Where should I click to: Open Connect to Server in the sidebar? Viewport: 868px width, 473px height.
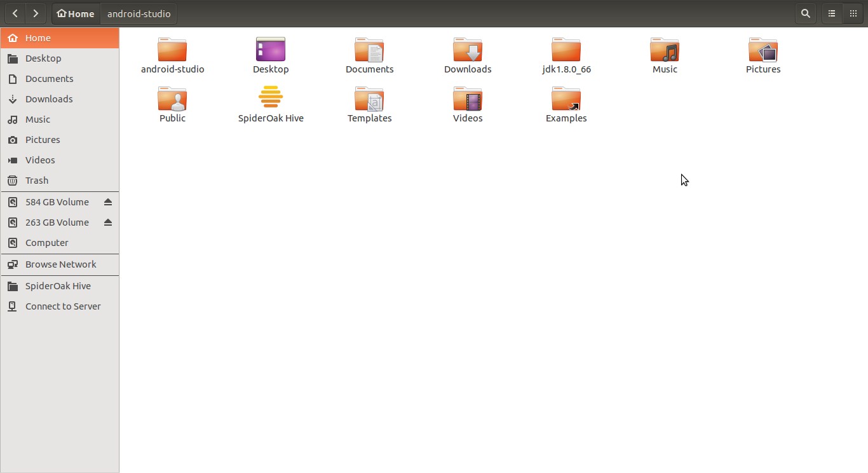tap(60, 306)
